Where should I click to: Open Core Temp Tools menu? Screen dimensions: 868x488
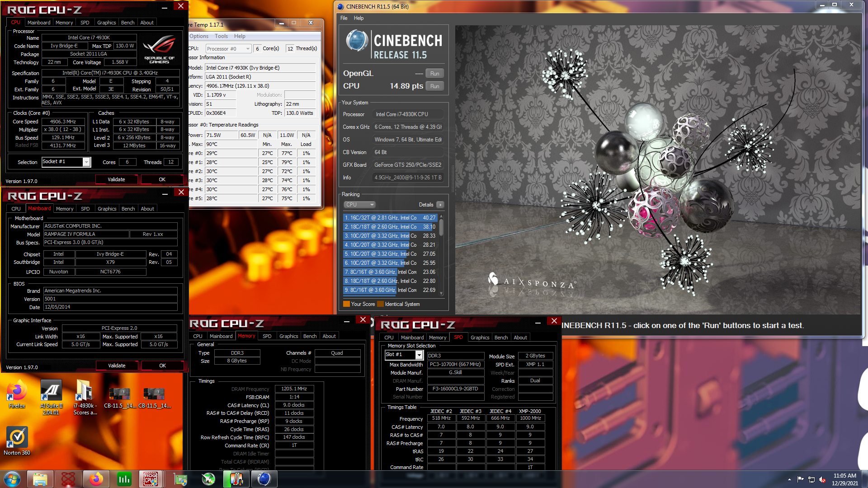pos(221,36)
